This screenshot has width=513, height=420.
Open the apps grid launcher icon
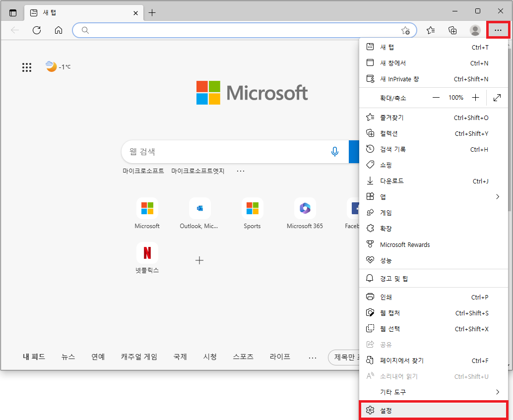coord(27,67)
